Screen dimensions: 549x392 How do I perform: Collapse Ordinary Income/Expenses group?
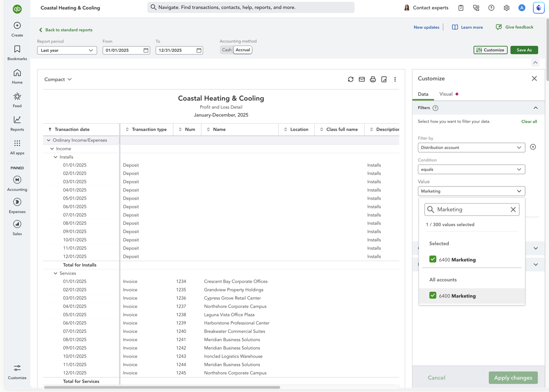(x=49, y=140)
